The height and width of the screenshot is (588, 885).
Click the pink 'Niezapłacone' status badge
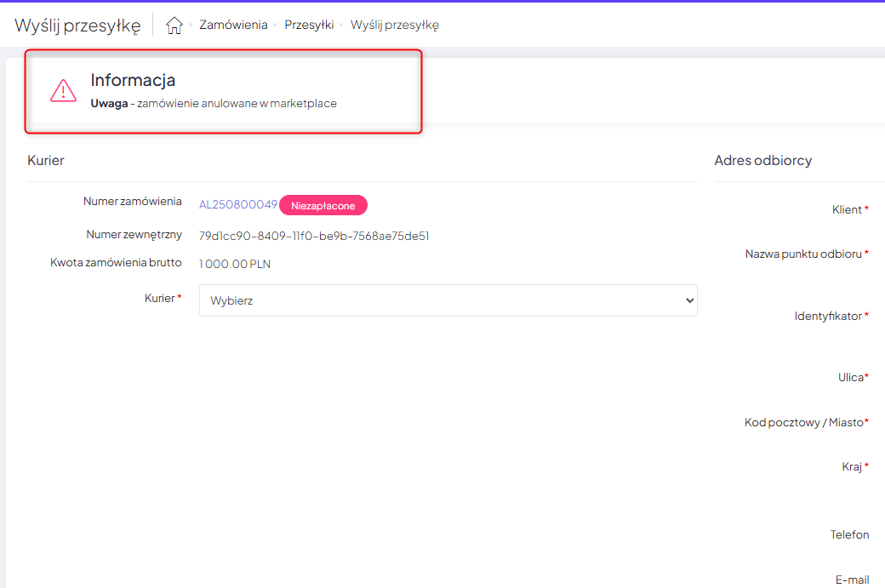(x=323, y=205)
